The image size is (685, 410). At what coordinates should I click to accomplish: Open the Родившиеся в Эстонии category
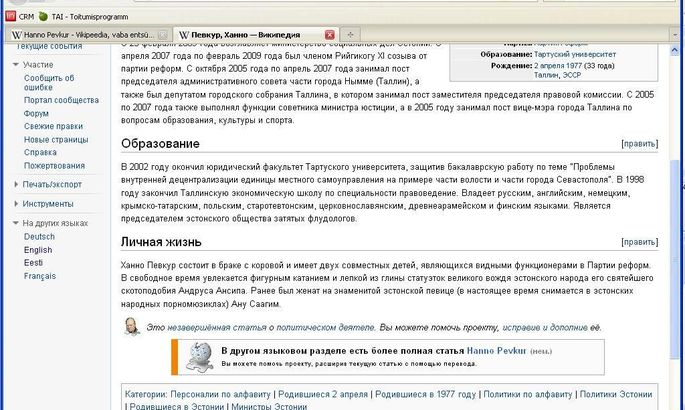tap(176, 406)
